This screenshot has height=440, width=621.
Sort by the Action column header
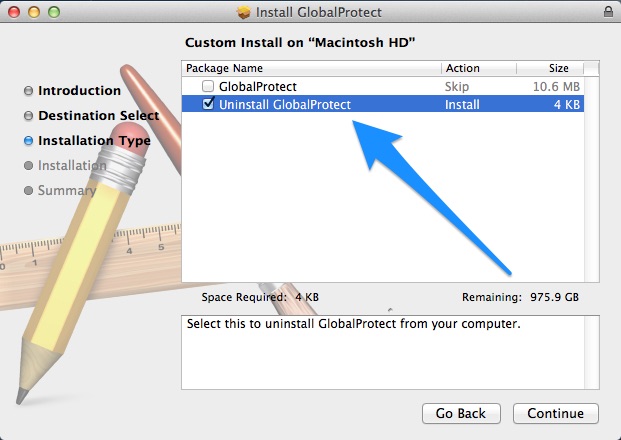click(x=479, y=68)
